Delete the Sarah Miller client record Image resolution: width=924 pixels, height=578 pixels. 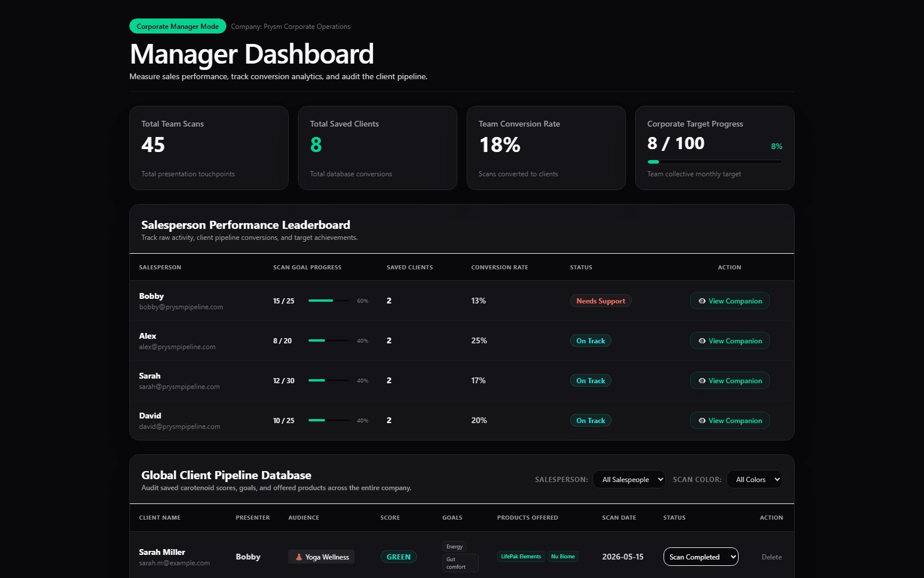[x=772, y=557]
